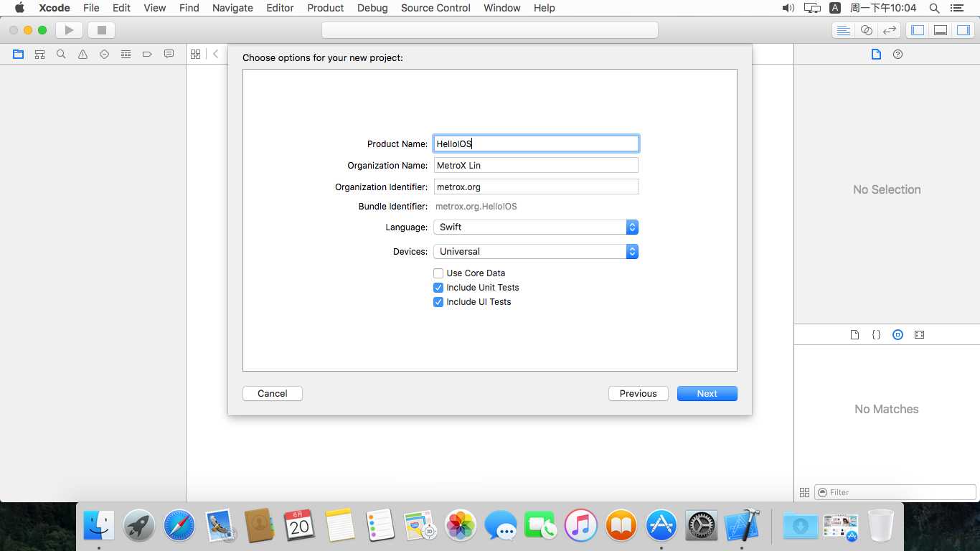
Task: Open Launchpad from the Dock
Action: [139, 526]
